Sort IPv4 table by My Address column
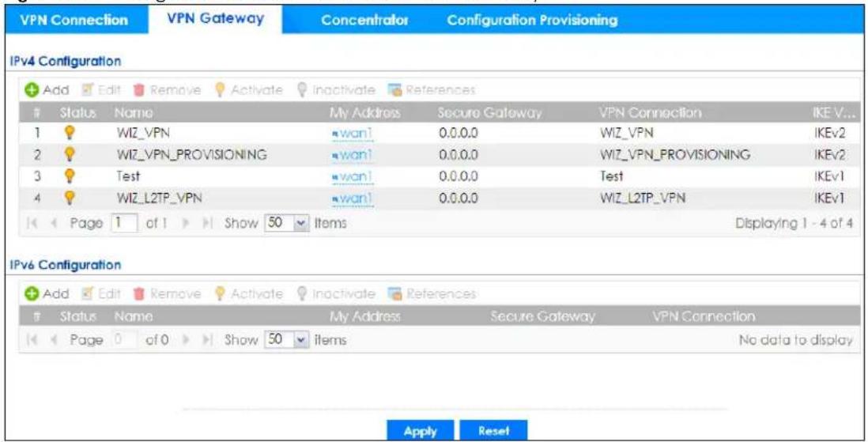 coord(364,112)
